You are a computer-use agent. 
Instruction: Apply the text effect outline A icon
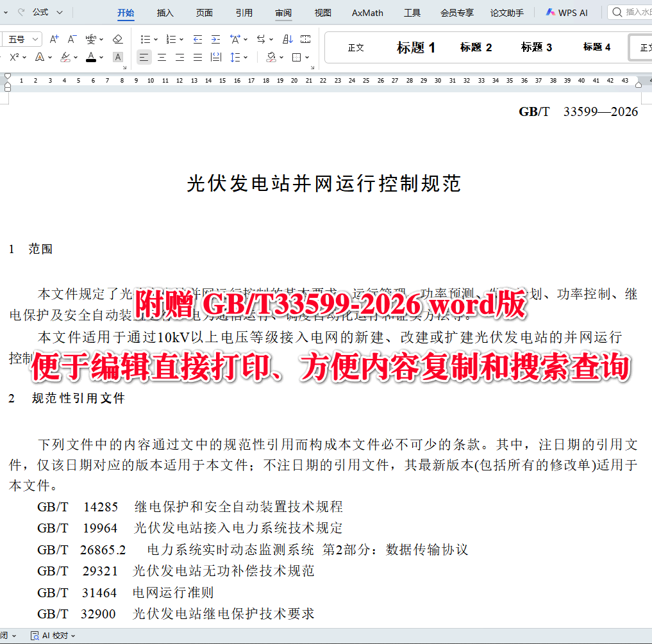[x=40, y=57]
